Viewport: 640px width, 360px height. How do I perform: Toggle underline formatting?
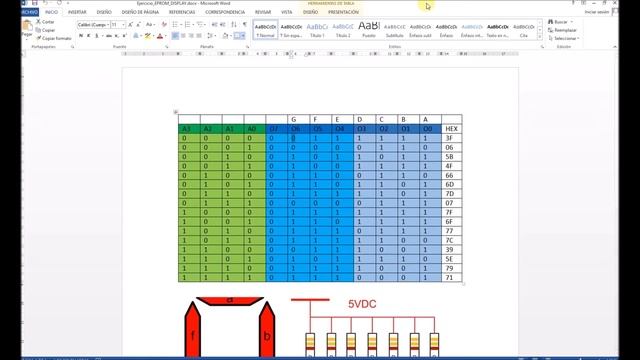click(x=97, y=36)
